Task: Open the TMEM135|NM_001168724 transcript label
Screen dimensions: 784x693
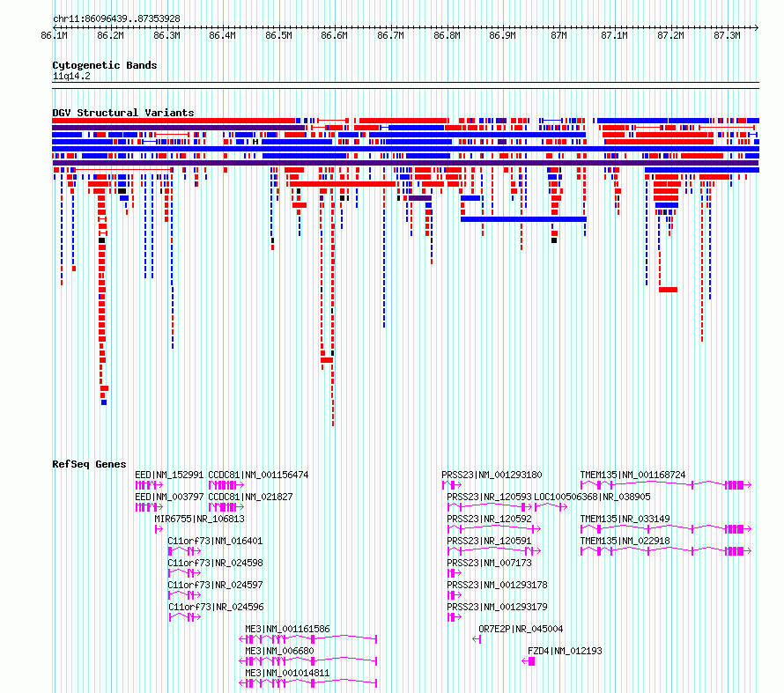Action: (x=633, y=476)
